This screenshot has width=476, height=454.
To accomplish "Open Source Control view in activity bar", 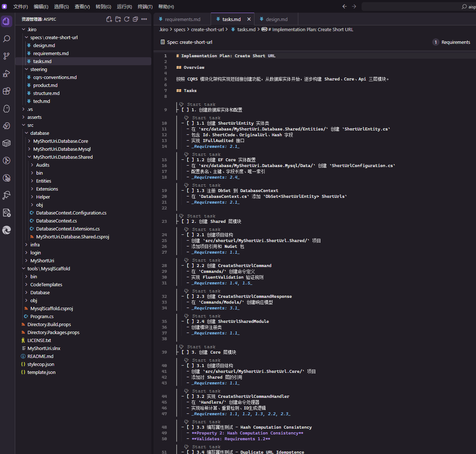I will 7,56.
